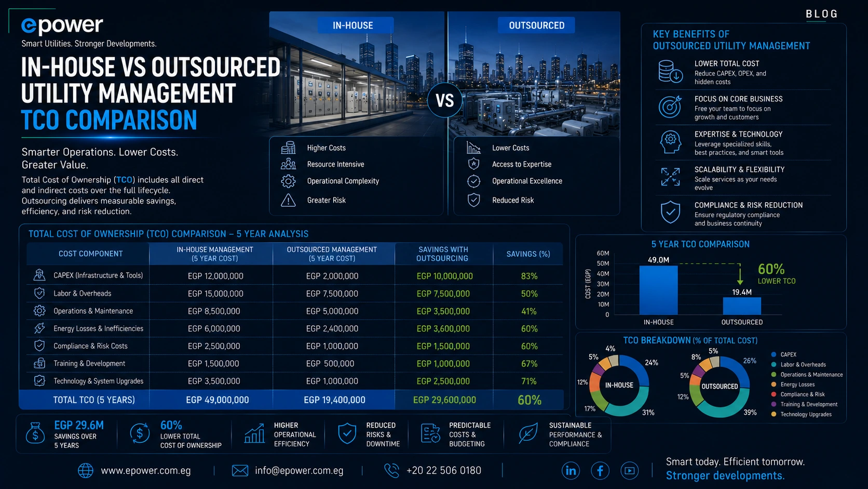This screenshot has height=489, width=868.
Task: Click the Compliance & Risk Reduction shield icon
Action: pos(670,213)
